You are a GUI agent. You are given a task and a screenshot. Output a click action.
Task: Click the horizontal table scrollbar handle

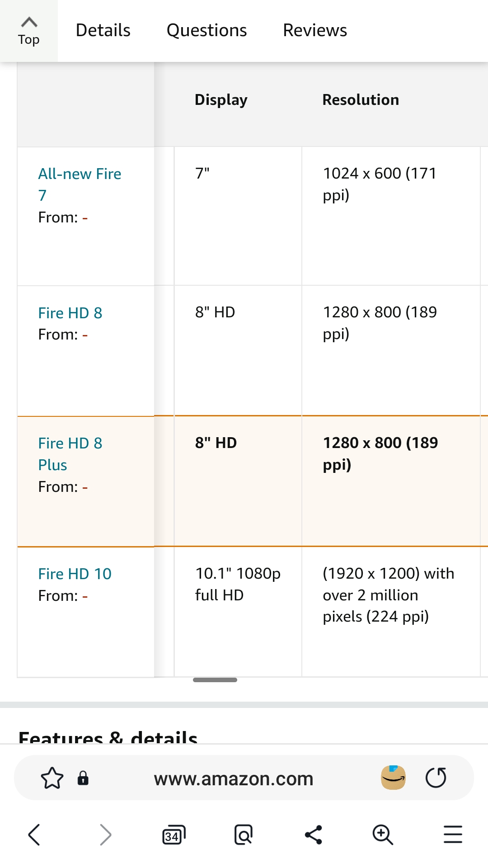pyautogui.click(x=215, y=680)
